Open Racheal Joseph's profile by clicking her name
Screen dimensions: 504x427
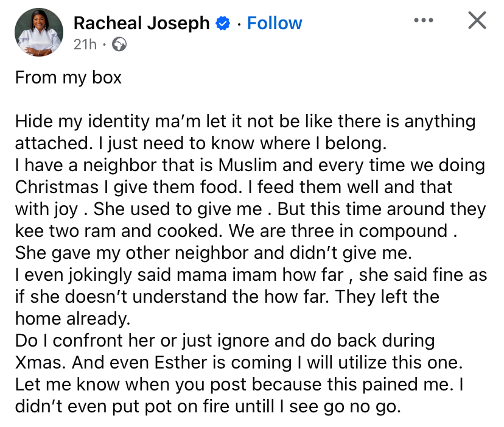coord(142,23)
